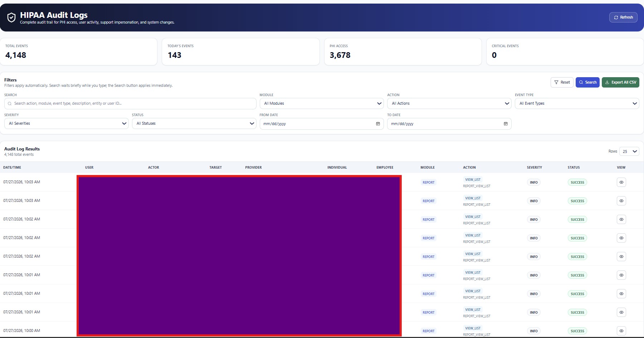Open the All Event Types dropdown

[x=577, y=104]
